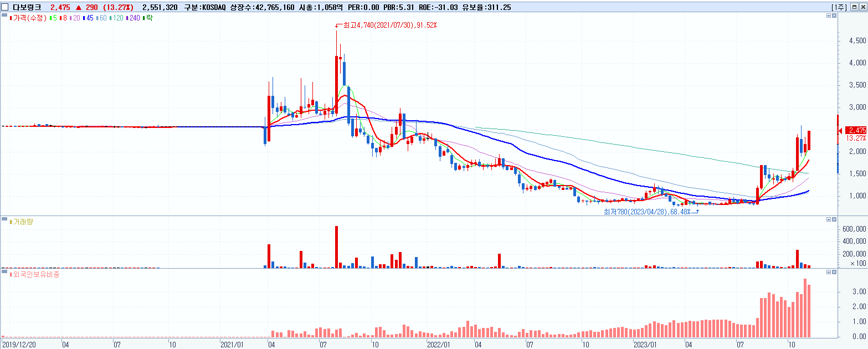
Task: Click the 2,551,320 volume figure in header
Action: 160,7
